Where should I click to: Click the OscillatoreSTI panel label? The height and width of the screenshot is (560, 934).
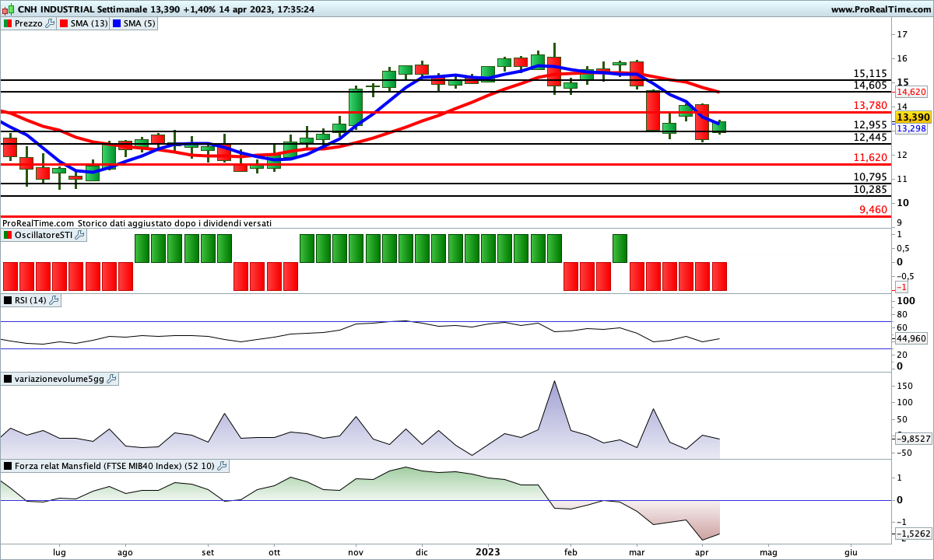(x=43, y=235)
